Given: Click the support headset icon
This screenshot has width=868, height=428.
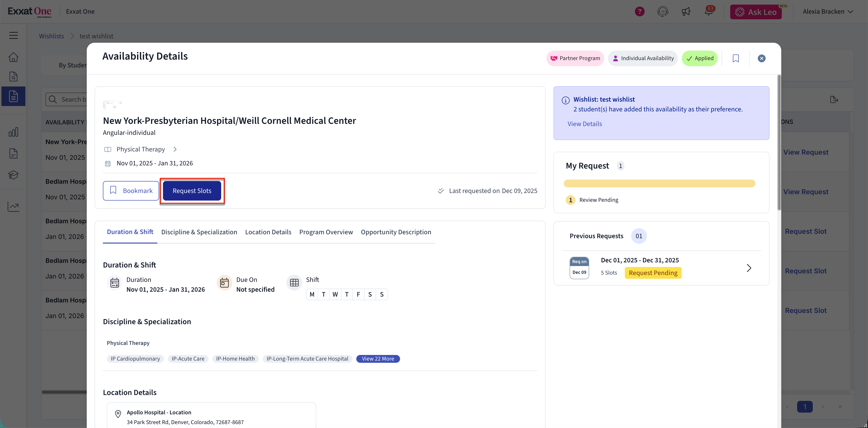Looking at the screenshot, I should (x=662, y=11).
